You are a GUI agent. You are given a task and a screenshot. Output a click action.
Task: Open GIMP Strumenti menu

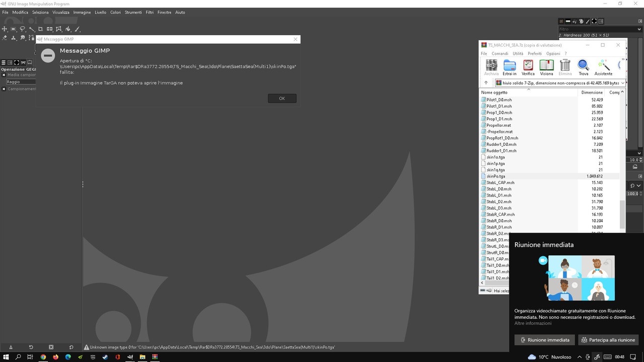click(x=133, y=12)
